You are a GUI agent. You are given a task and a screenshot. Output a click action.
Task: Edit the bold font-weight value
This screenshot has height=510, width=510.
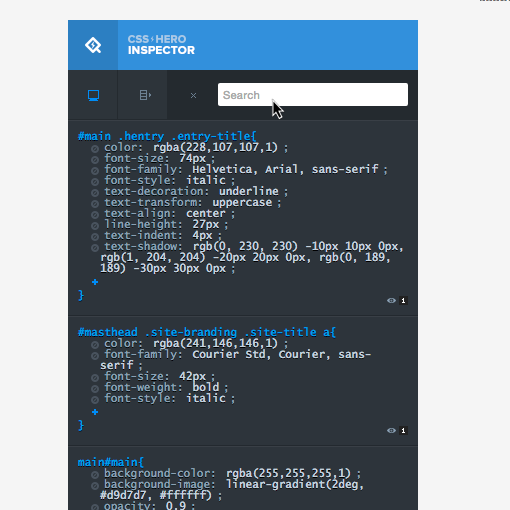pyautogui.click(x=206, y=387)
